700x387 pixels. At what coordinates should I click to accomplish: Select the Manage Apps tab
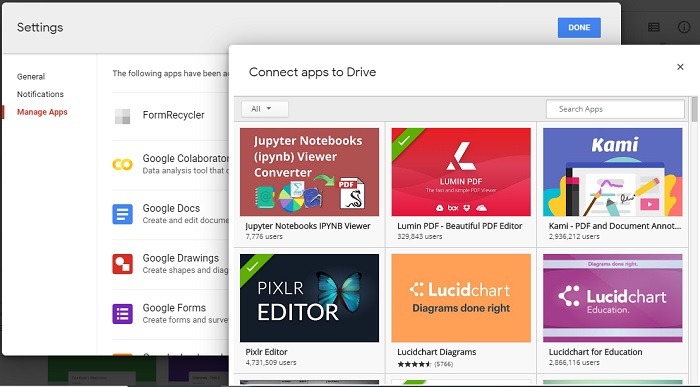(x=42, y=112)
